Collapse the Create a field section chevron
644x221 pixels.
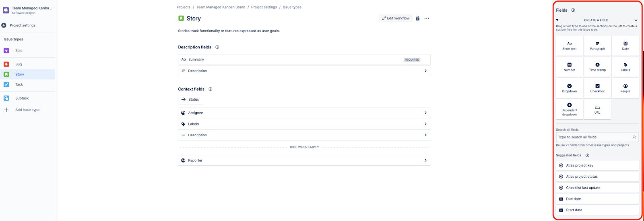pyautogui.click(x=636, y=20)
